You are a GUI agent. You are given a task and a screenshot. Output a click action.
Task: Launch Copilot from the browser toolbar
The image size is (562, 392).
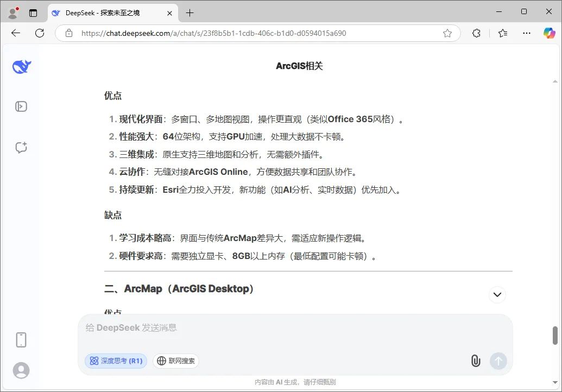(x=549, y=33)
